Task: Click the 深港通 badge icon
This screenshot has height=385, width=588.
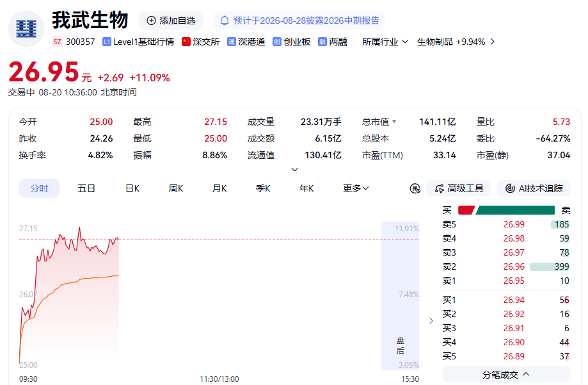Action: click(x=232, y=42)
